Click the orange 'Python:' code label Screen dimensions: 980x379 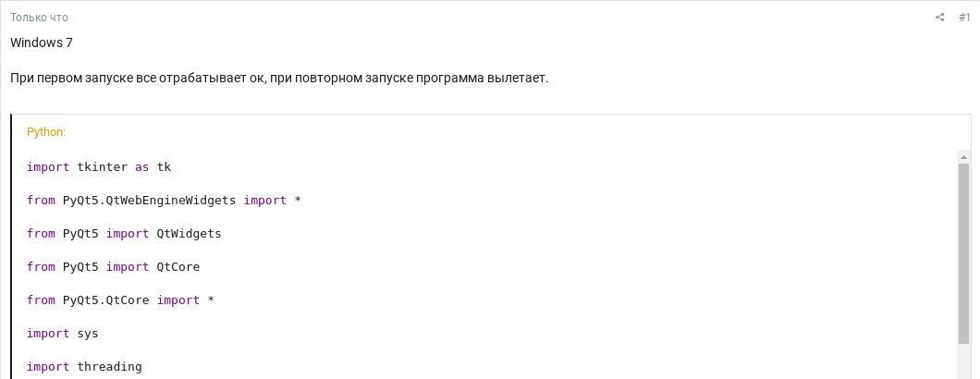(46, 132)
